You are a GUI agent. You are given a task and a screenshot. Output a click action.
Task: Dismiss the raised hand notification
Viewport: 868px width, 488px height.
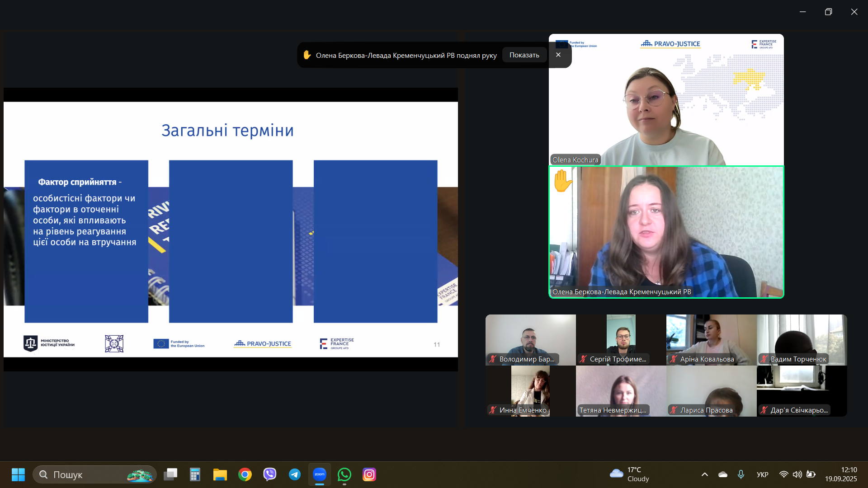click(558, 55)
